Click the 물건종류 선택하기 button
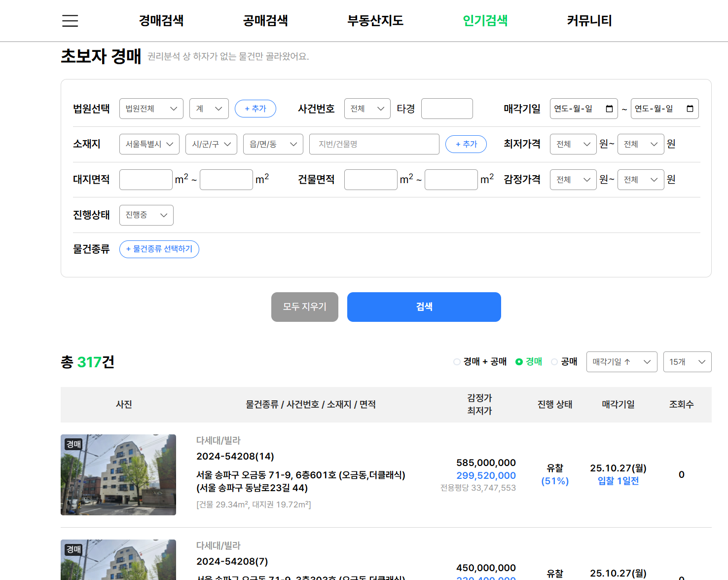This screenshot has width=728, height=580. pos(159,249)
